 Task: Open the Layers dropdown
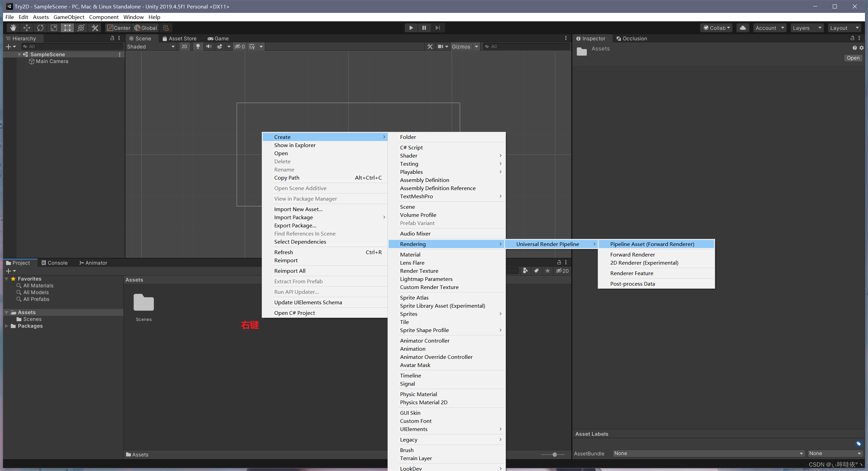point(807,28)
